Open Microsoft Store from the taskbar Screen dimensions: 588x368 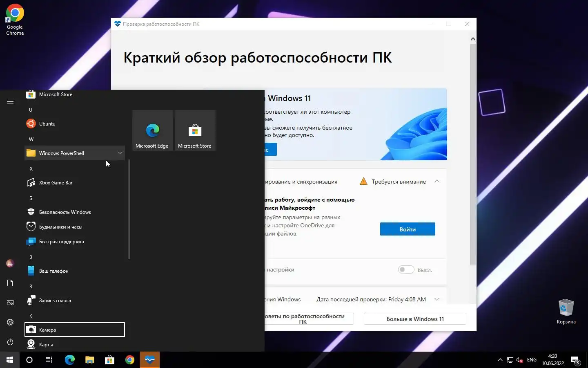(x=110, y=360)
